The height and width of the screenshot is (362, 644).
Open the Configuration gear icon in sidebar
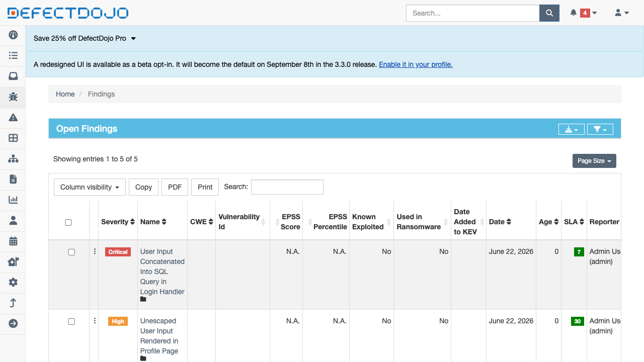point(13,282)
